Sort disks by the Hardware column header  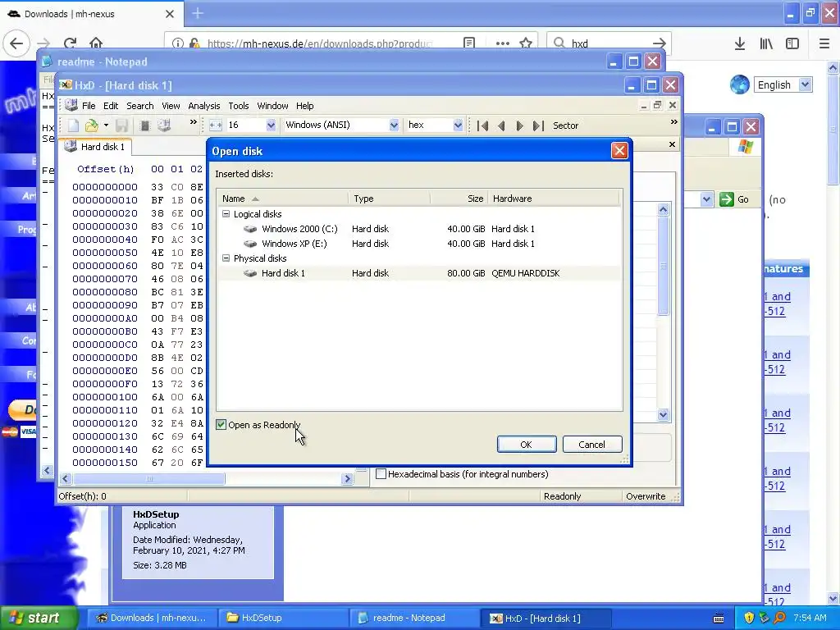pyautogui.click(x=554, y=199)
